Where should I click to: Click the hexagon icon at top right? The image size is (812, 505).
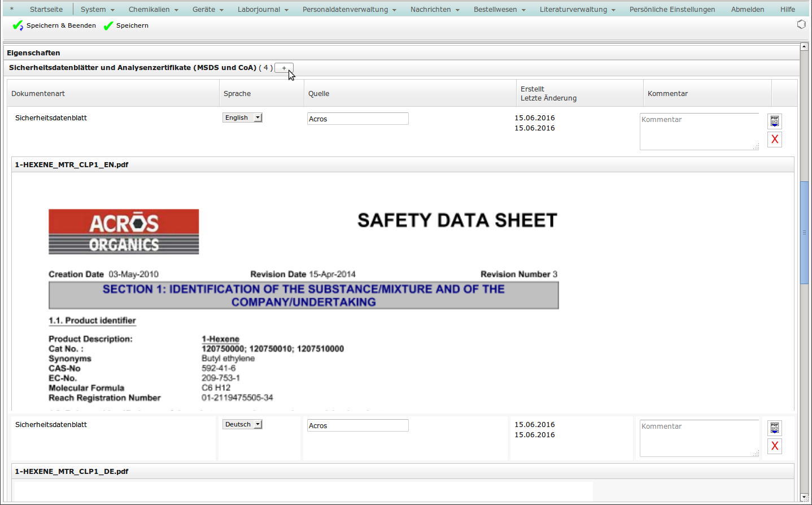[x=801, y=24]
